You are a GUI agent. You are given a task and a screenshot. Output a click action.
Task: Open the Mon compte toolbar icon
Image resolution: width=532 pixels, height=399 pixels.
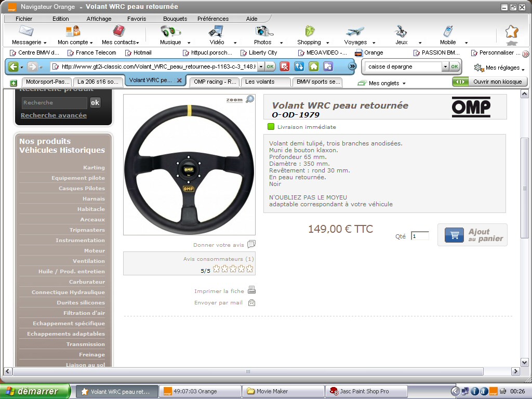tap(73, 31)
